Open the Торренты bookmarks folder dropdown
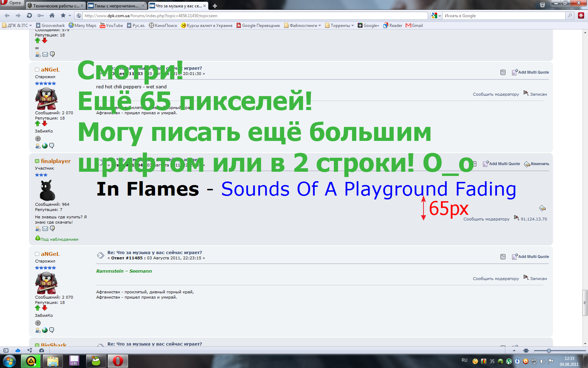 point(339,26)
